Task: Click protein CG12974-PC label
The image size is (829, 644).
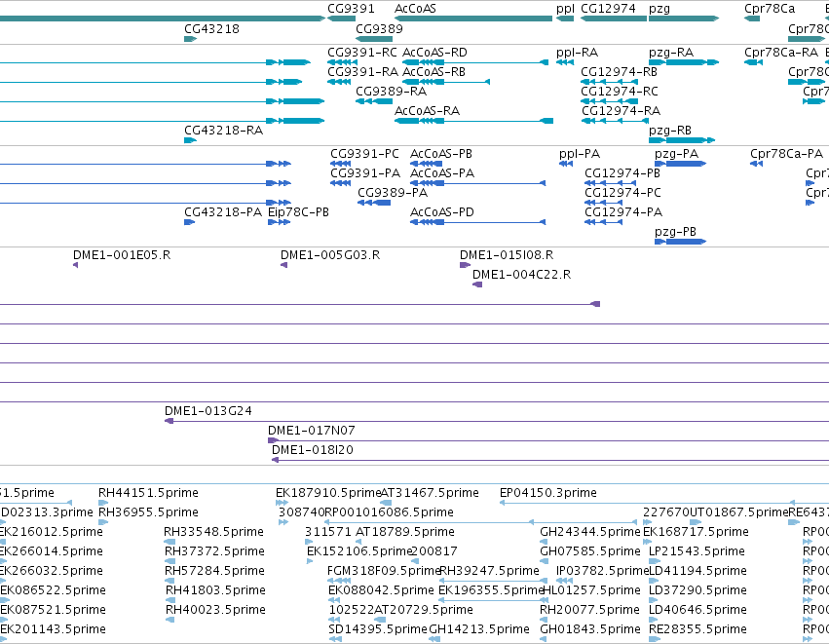Action: point(622,193)
